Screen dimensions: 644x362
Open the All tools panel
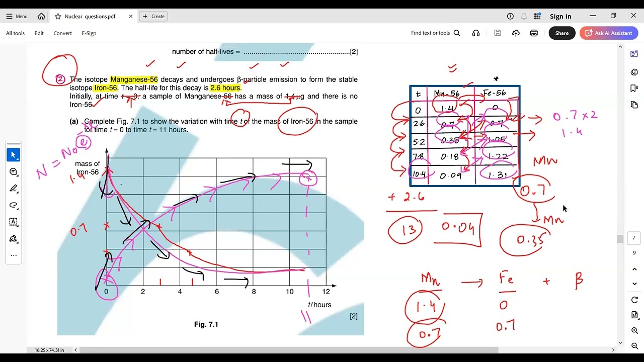pos(15,33)
